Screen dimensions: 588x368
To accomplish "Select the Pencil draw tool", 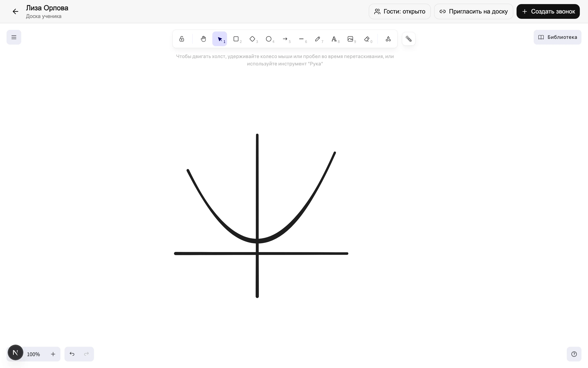I will 317,39.
